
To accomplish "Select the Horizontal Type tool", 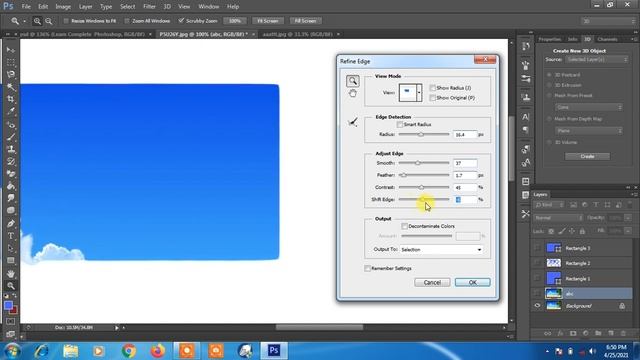I will pos(11,236).
